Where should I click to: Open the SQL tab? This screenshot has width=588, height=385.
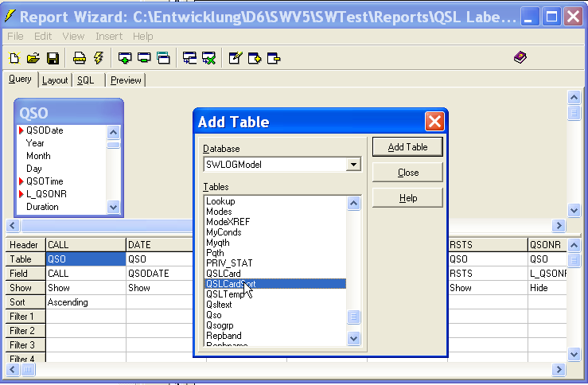click(85, 80)
